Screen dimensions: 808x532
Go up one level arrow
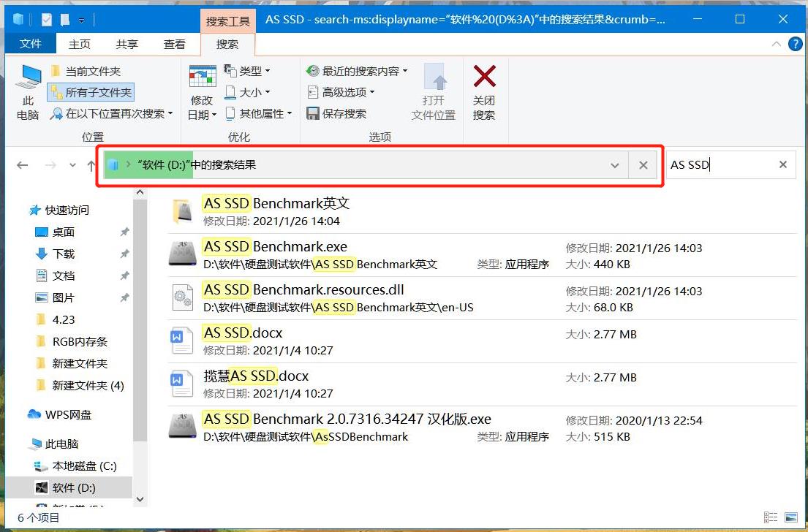click(91, 165)
